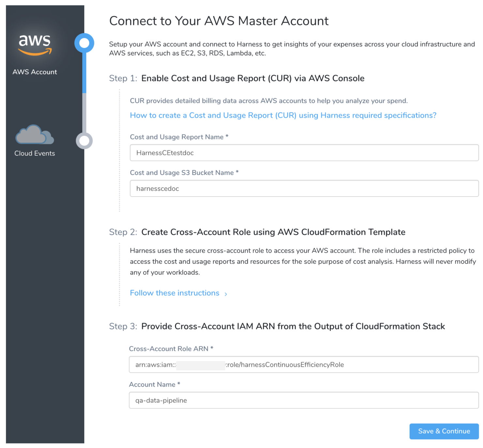
Task: Click the 'Step 1:' heading label
Action: coord(123,78)
